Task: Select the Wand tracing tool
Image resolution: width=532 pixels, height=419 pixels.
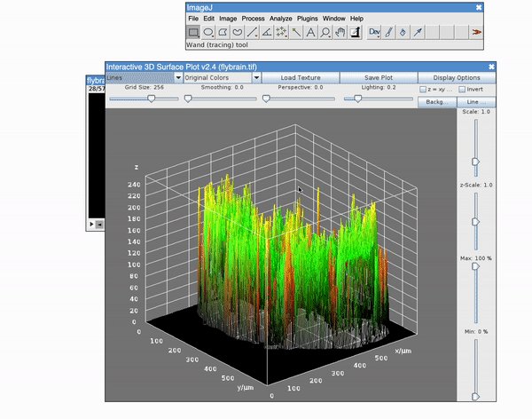Action: point(296,32)
